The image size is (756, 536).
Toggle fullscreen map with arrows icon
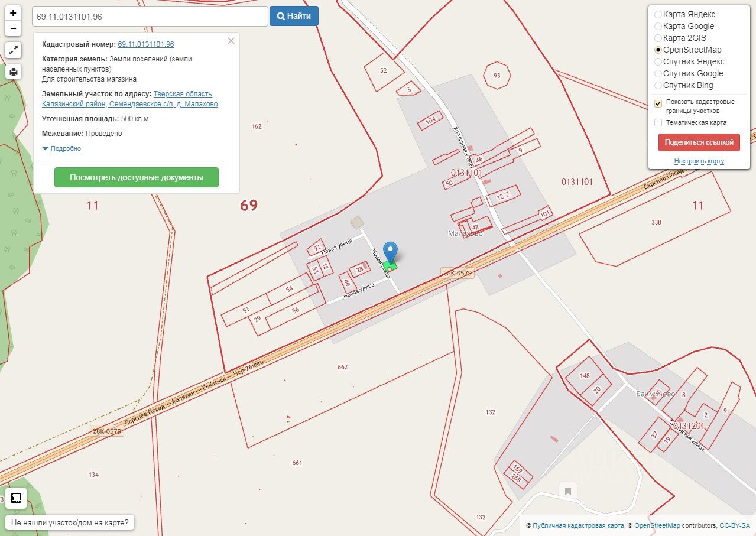tap(13, 50)
